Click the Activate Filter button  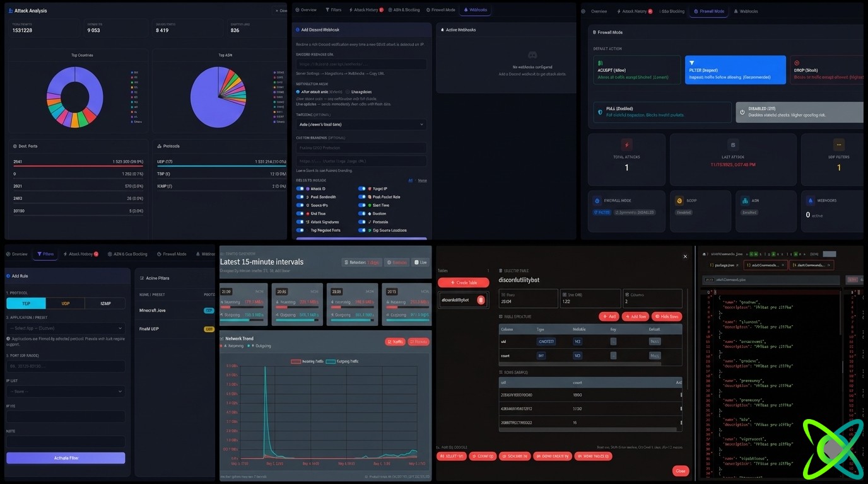(66, 458)
